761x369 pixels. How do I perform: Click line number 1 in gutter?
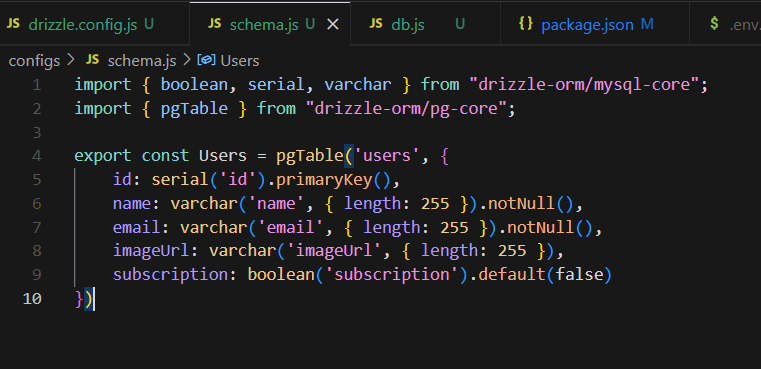point(37,85)
